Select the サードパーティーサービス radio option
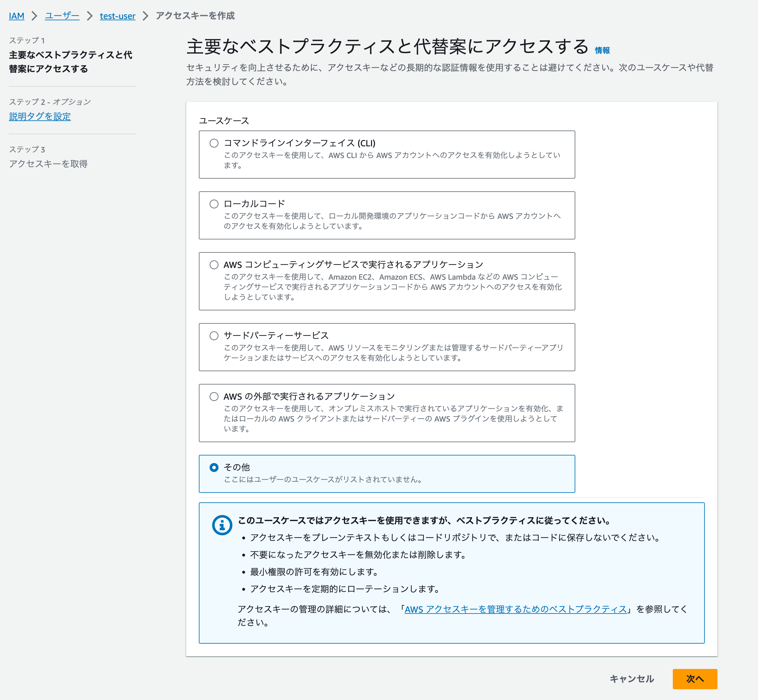This screenshot has height=700, width=758. point(214,336)
